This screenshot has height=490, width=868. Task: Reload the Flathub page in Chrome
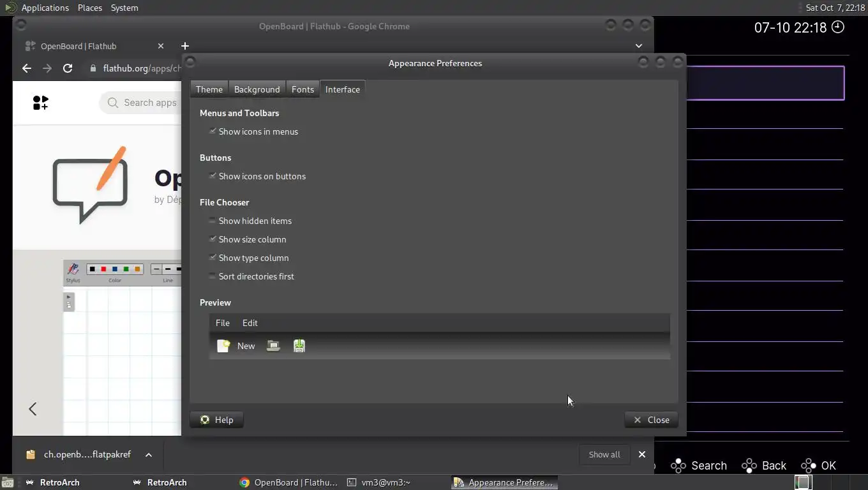(x=68, y=68)
